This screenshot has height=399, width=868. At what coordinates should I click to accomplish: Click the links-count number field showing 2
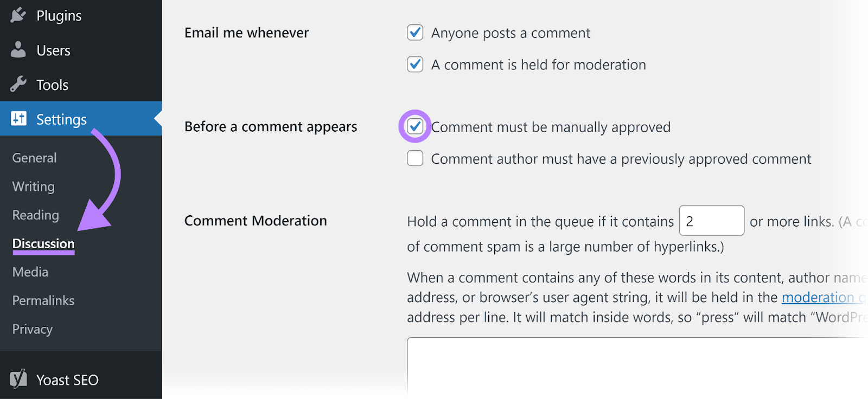(x=711, y=221)
